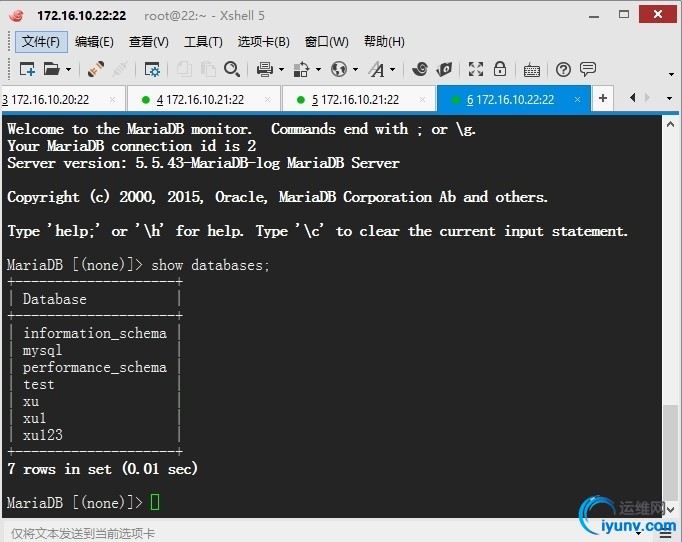Image resolution: width=682 pixels, height=542 pixels.
Task: Close tab 3 172.16.10.20:22
Action: tap(113, 100)
